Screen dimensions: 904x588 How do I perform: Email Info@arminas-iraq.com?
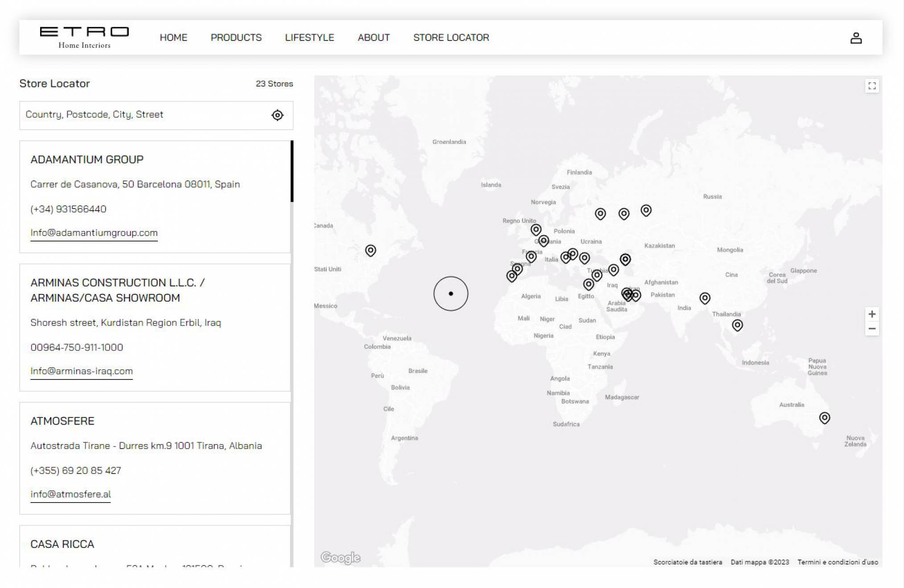(x=82, y=371)
